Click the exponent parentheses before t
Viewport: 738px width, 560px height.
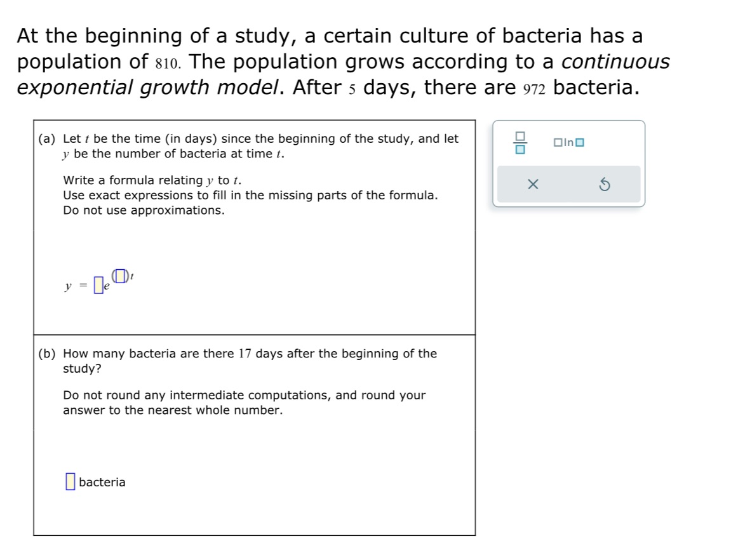click(x=112, y=276)
